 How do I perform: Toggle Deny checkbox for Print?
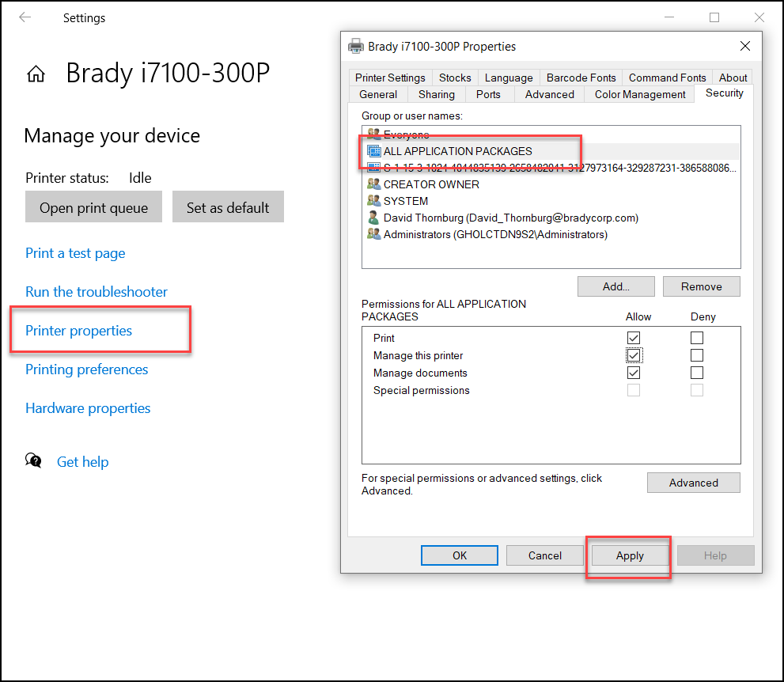pos(696,338)
